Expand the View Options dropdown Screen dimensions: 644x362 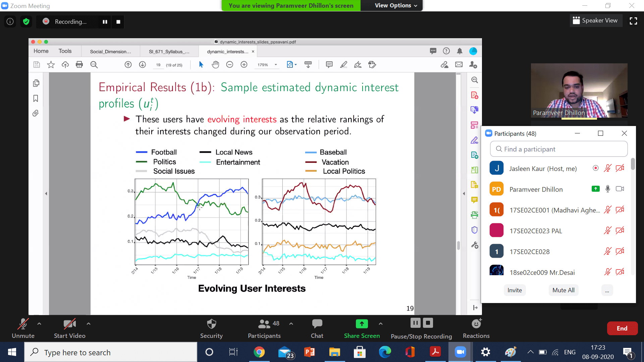[x=396, y=5]
